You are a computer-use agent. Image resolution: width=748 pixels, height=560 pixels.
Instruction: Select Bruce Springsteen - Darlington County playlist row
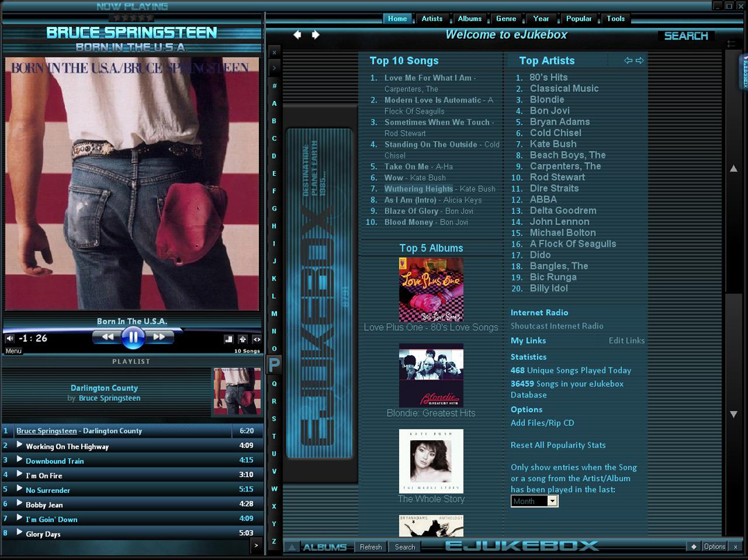[132, 431]
